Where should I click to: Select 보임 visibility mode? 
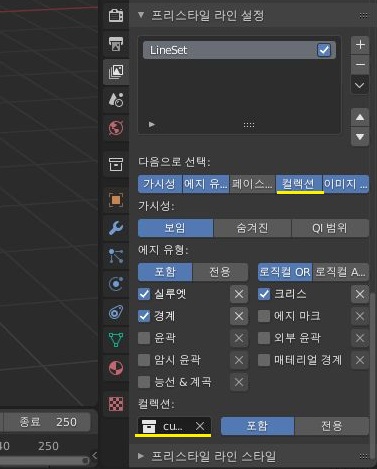tap(176, 228)
